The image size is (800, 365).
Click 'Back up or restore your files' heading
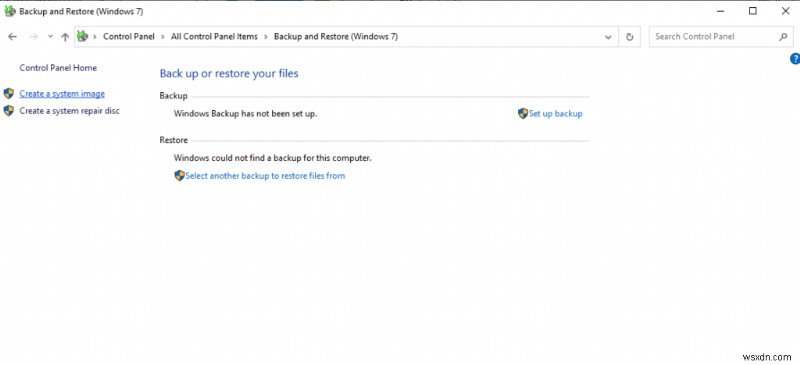[x=229, y=74]
